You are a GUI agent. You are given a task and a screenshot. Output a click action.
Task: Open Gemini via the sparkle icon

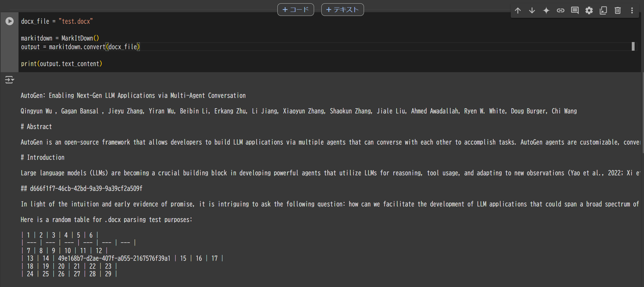point(546,10)
